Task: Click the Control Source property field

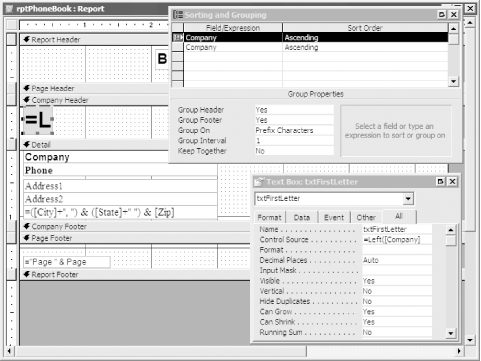Action: (x=397, y=240)
